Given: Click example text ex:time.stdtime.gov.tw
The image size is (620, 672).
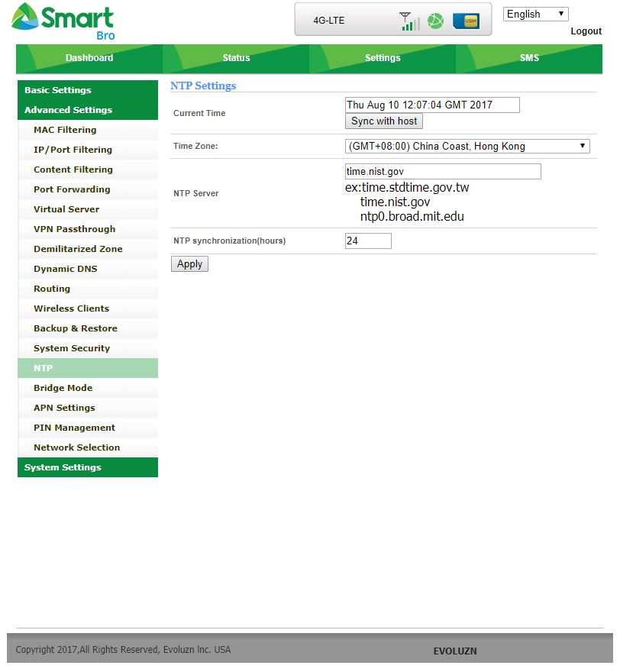Looking at the screenshot, I should click(x=407, y=187).
